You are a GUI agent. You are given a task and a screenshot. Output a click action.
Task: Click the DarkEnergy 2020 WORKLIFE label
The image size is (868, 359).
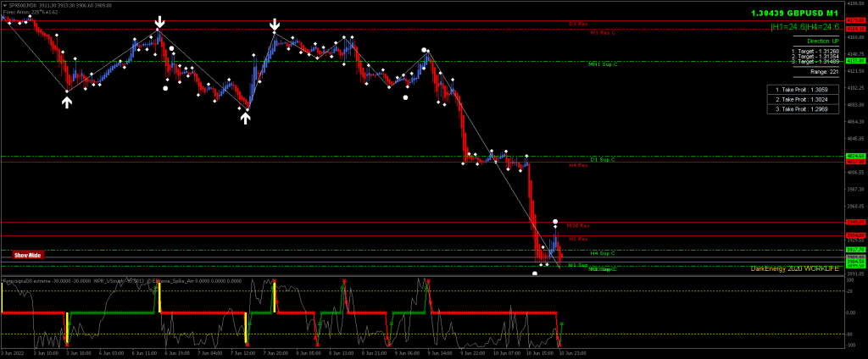coord(794,268)
